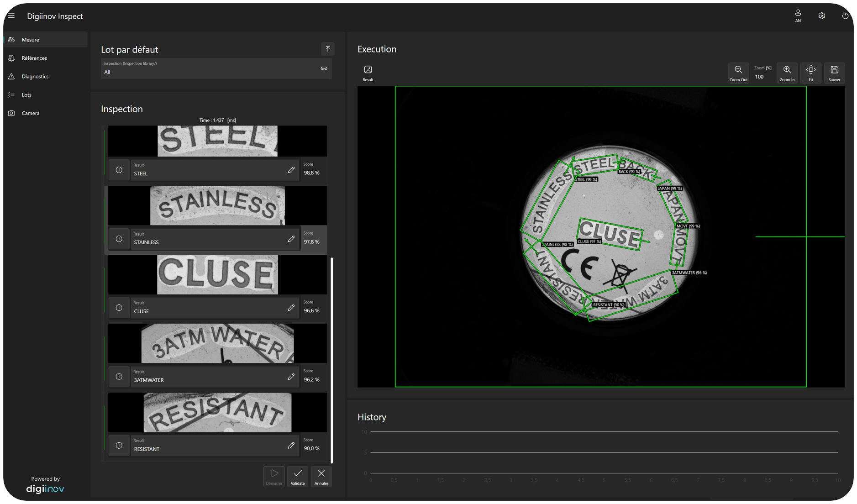857x504 pixels.
Task: Go to the Diagnostics section
Action: 35,76
